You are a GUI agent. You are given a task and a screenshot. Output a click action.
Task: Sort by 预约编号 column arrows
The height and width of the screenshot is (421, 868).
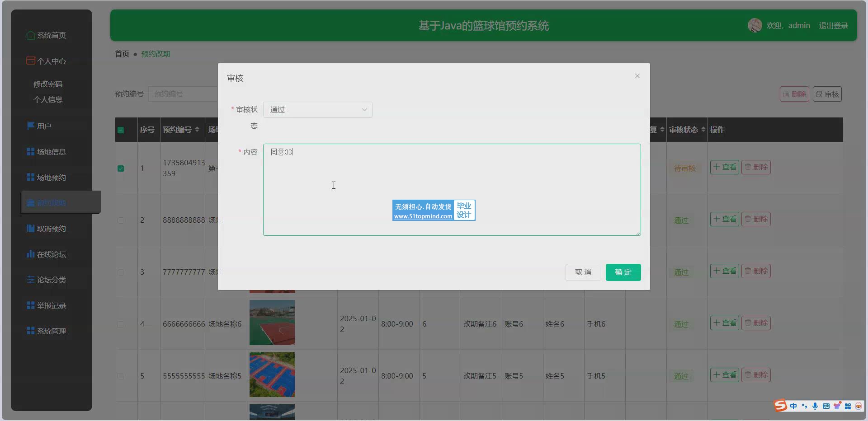[x=197, y=130]
